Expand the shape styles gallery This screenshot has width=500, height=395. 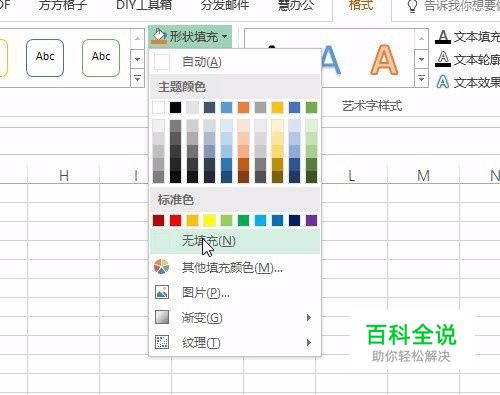pyautogui.click(x=137, y=79)
